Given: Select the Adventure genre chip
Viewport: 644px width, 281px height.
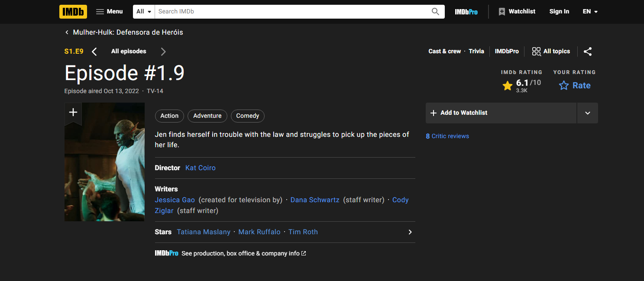Looking at the screenshot, I should tap(207, 116).
